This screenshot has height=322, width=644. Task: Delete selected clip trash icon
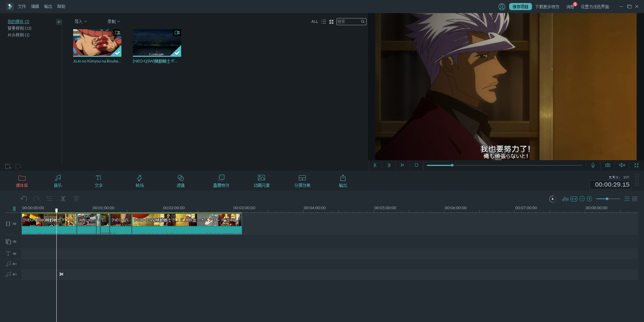point(76,199)
